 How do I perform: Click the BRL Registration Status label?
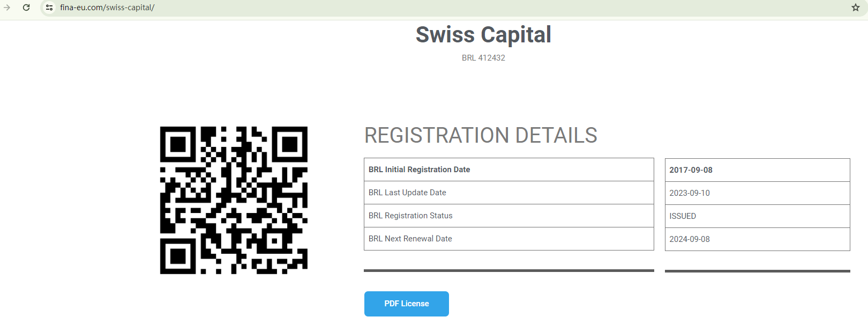(410, 216)
